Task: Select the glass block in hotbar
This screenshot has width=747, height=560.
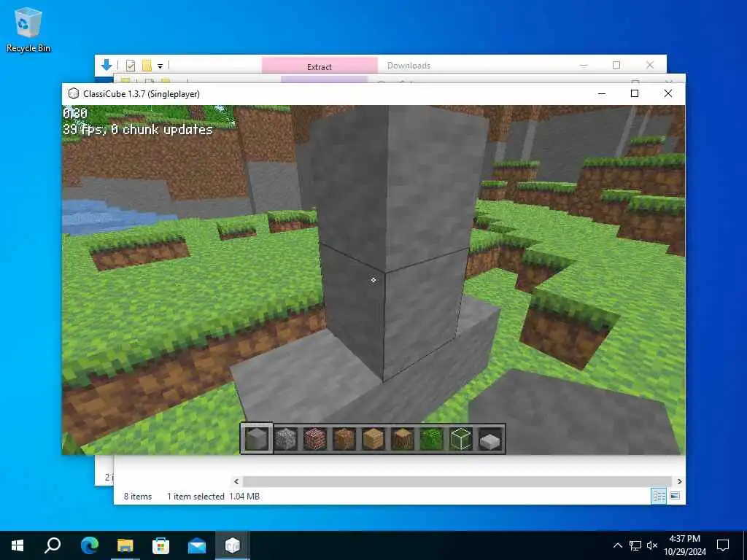Action: pyautogui.click(x=461, y=438)
